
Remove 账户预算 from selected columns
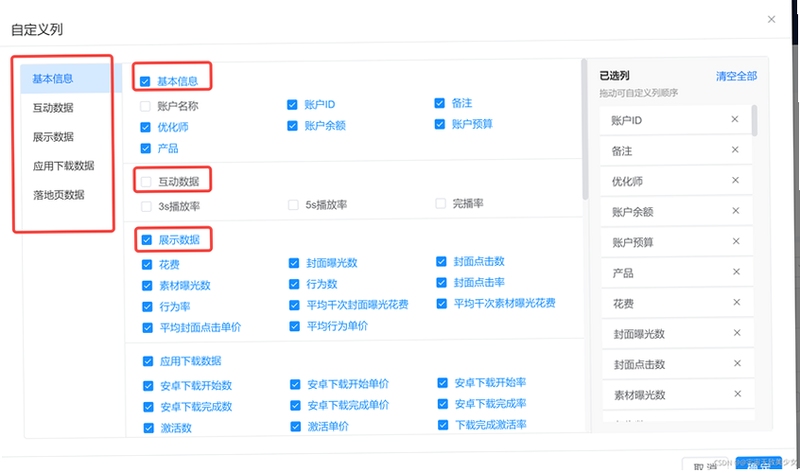pos(736,241)
